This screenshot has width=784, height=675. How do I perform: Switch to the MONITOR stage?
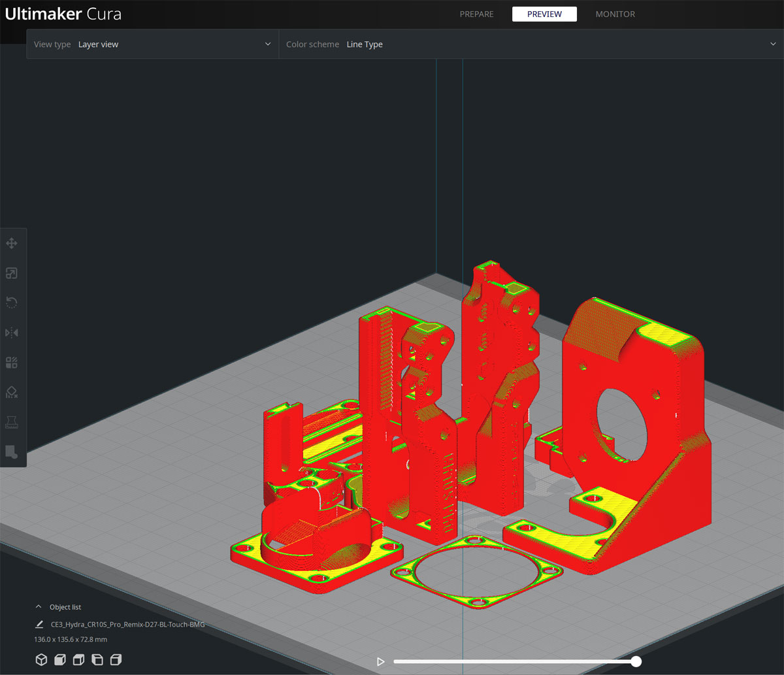pyautogui.click(x=615, y=14)
